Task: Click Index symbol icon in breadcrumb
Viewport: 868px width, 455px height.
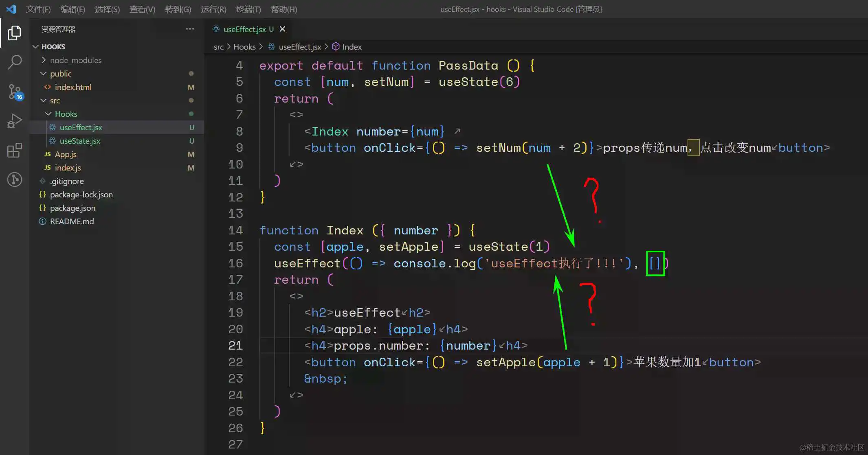Action: [x=336, y=47]
